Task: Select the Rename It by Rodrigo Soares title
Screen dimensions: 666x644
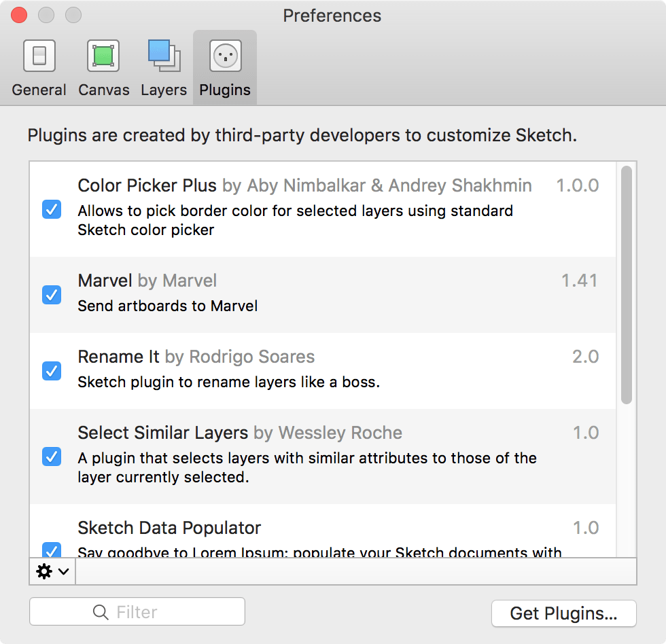Action: [196, 357]
